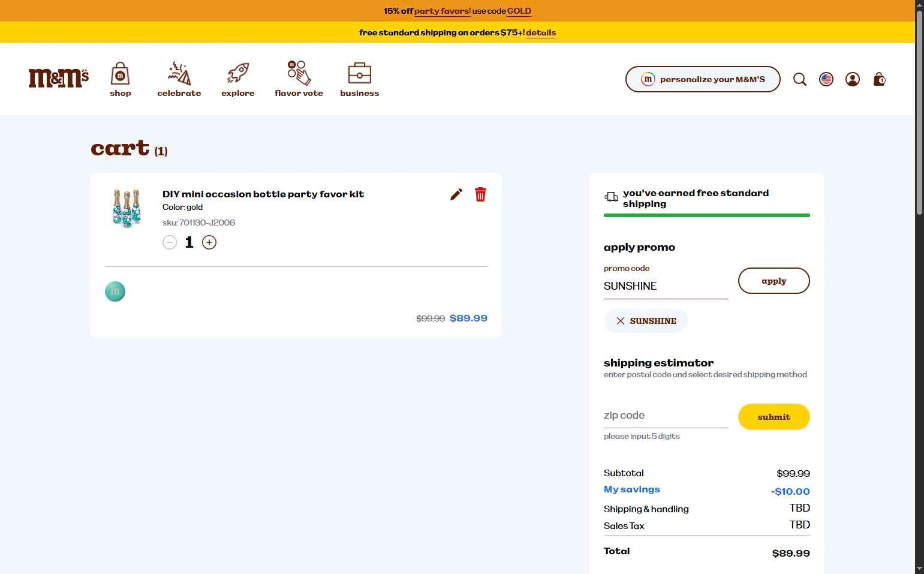Click the sku 701130-J2006 text
924x574 pixels.
tap(198, 223)
